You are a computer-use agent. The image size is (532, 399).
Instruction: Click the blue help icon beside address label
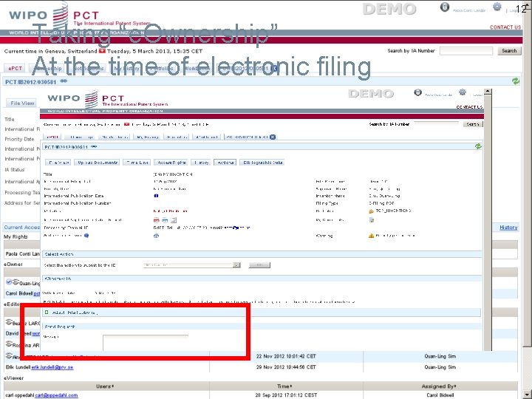tap(86, 236)
